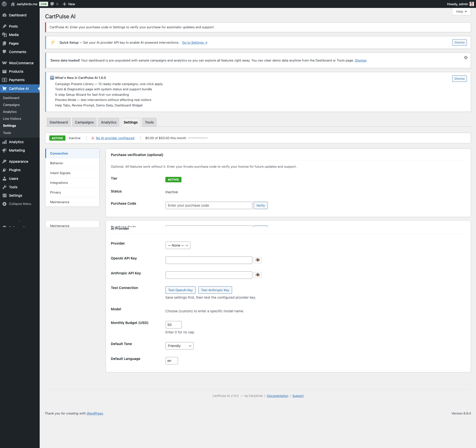Reveal the OpenAI API Key with eye toggle
476x448 pixels.
(x=258, y=260)
